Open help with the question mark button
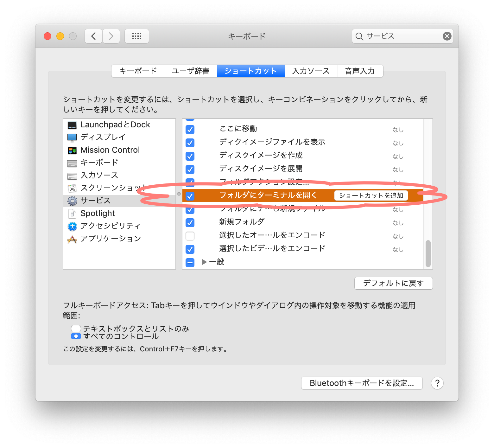This screenshot has height=448, width=494. tap(437, 383)
